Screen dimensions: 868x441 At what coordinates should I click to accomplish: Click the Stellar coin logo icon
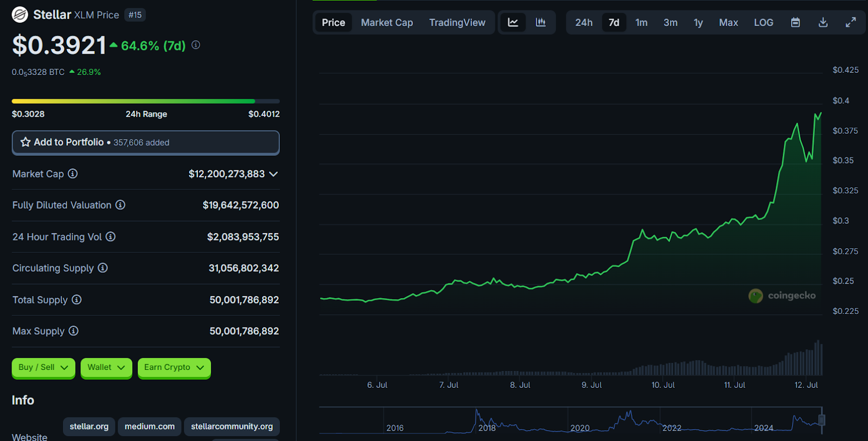click(20, 15)
